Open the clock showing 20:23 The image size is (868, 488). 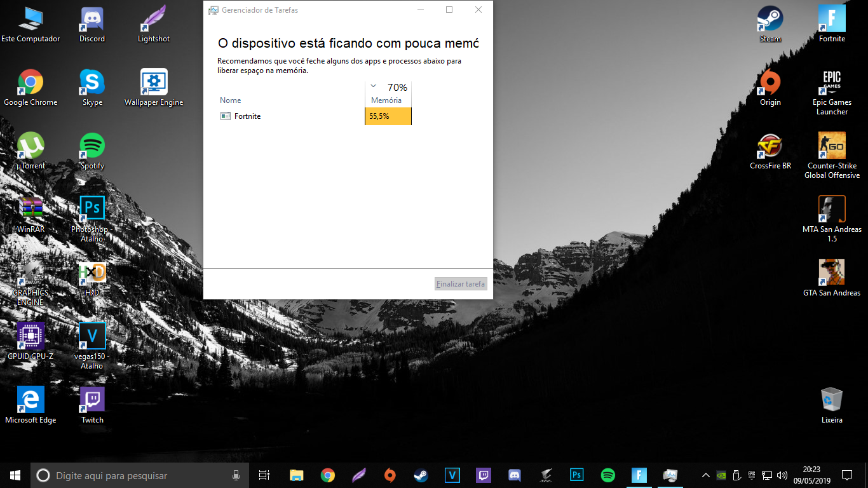click(x=811, y=475)
